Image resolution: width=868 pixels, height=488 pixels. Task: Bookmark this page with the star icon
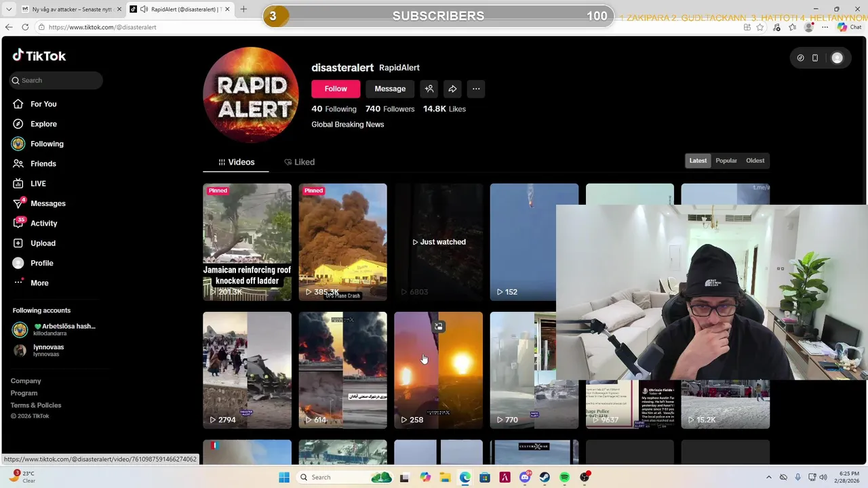pos(760,27)
